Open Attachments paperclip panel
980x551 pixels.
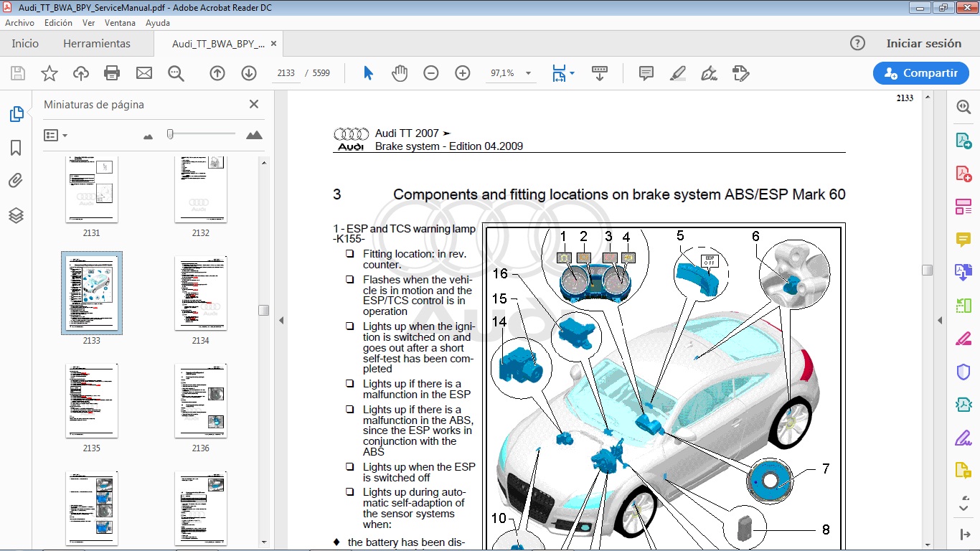16,181
